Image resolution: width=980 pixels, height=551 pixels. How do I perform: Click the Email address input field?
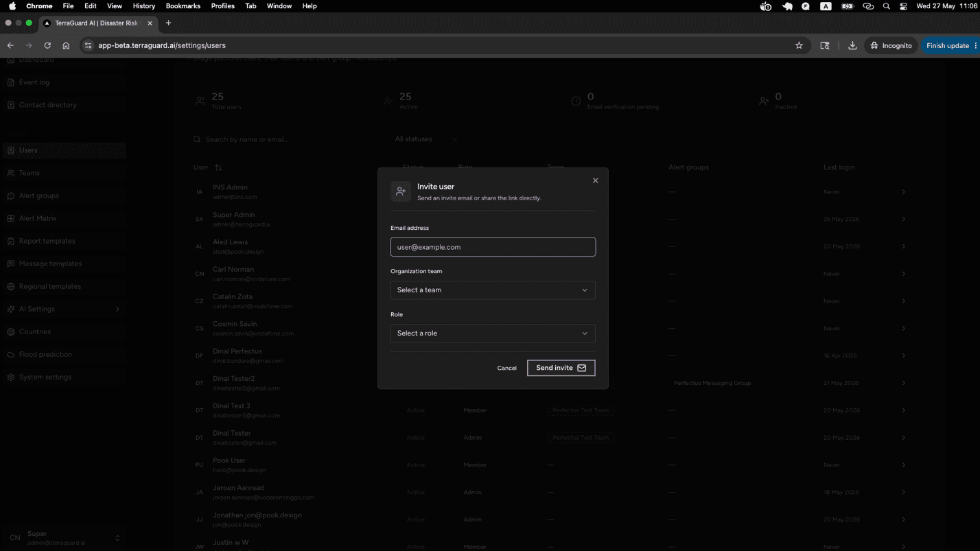(x=493, y=247)
